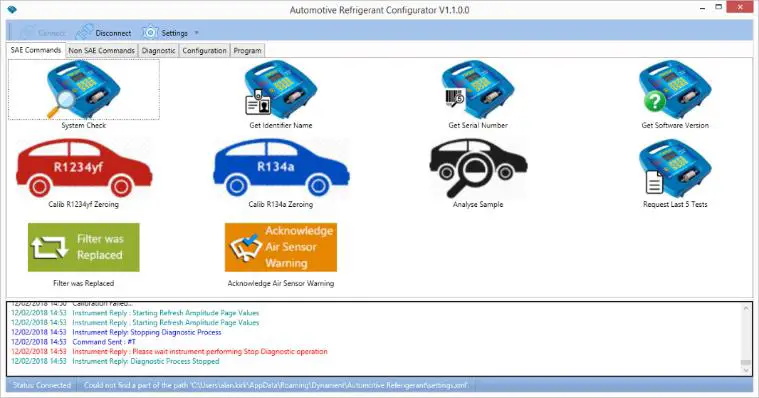This screenshot has height=398, width=759.
Task: Switch to the Program tab
Action: click(247, 50)
